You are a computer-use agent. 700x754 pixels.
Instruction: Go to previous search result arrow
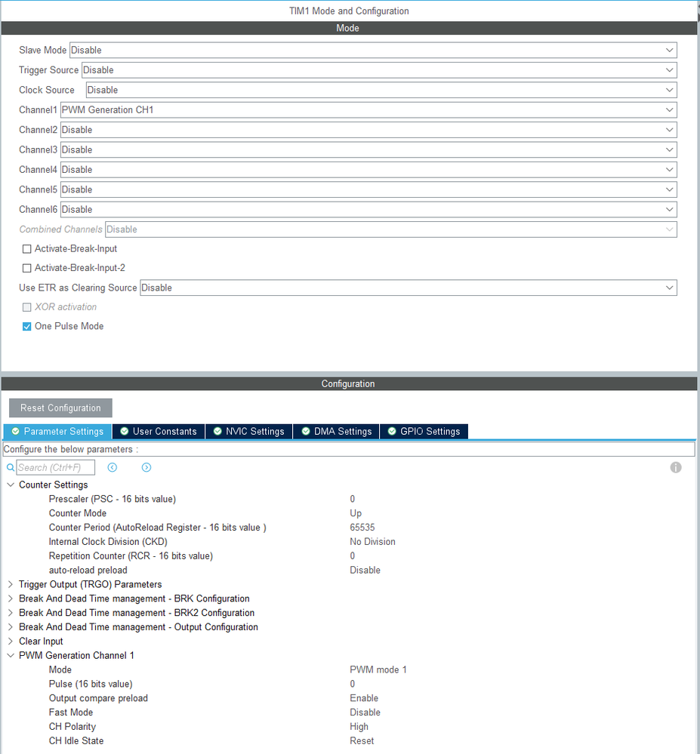pyautogui.click(x=112, y=467)
